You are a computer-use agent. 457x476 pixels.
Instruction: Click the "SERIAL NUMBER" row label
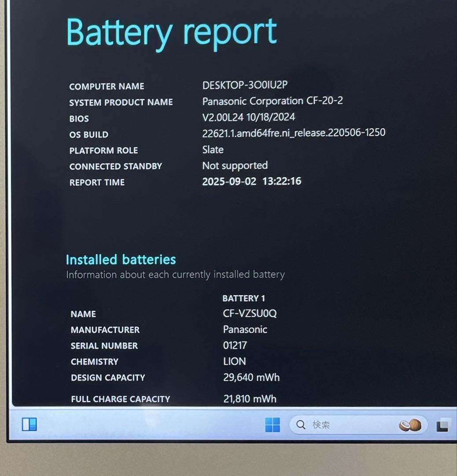coord(104,346)
